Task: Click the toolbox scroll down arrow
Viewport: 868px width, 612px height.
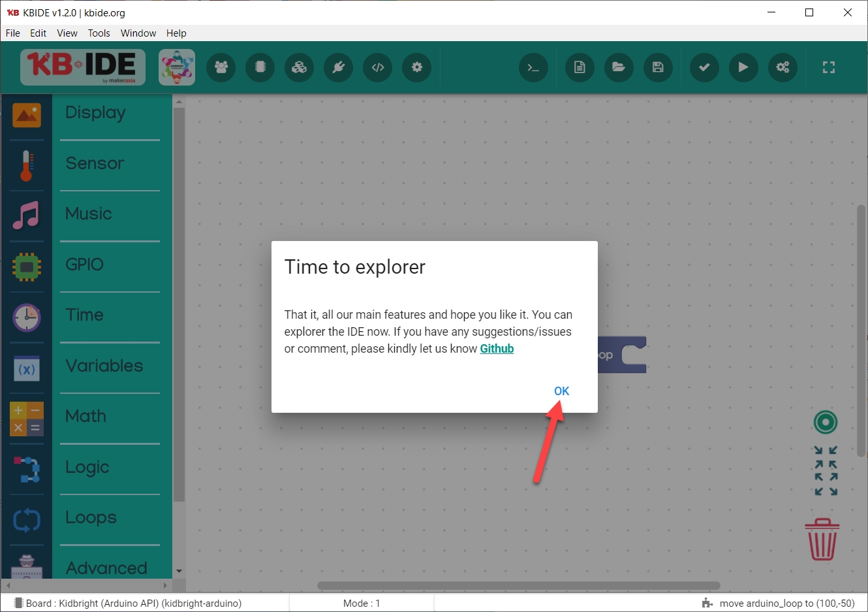Action: pos(179,571)
